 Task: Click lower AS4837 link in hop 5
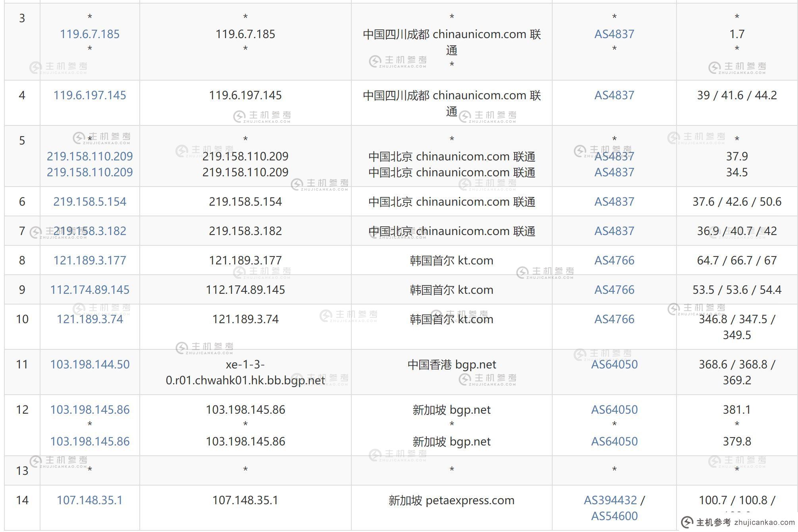[614, 172]
